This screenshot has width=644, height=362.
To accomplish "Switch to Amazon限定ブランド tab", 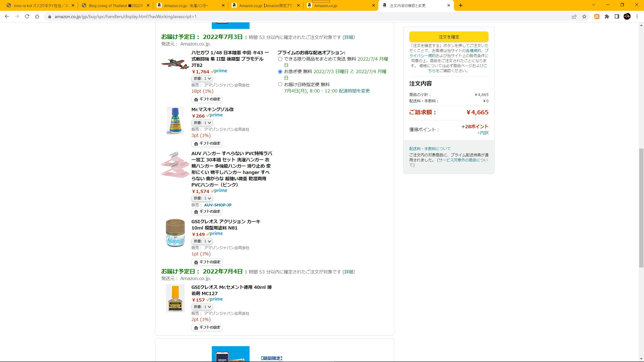I will [x=265, y=5].
